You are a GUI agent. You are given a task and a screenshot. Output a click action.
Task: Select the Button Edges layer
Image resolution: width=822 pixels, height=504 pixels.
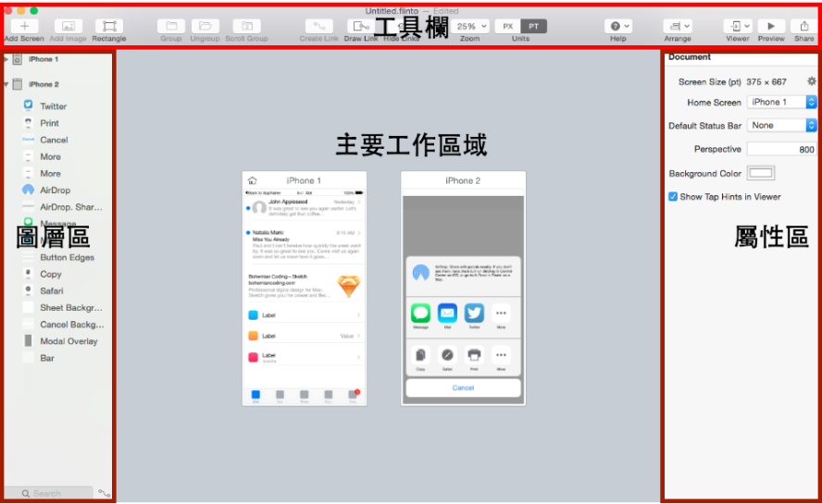pyautogui.click(x=57, y=257)
